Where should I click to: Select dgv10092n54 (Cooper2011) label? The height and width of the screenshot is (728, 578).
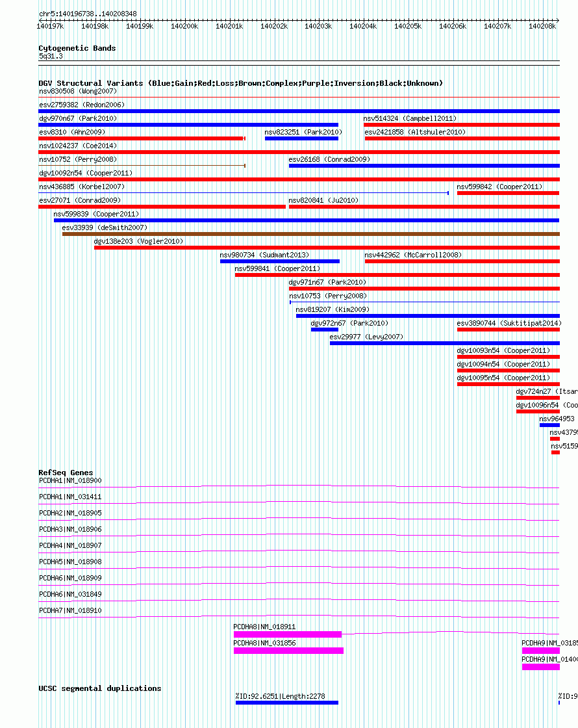86,173
